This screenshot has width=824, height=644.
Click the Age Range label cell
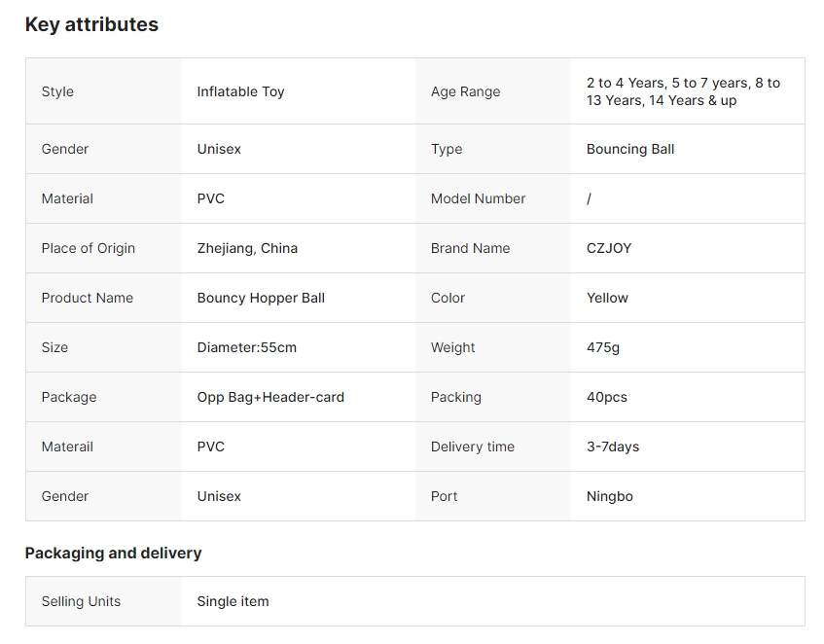tap(465, 91)
